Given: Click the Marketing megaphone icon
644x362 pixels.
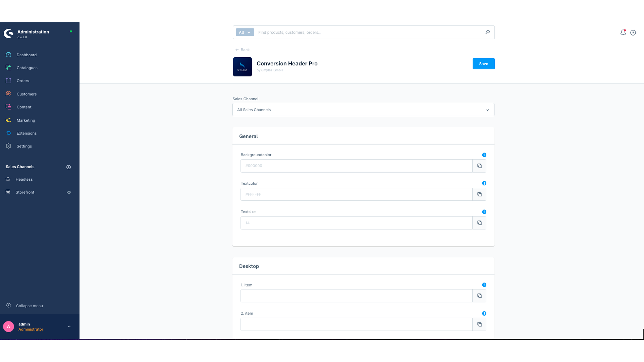Looking at the screenshot, I should (x=8, y=120).
